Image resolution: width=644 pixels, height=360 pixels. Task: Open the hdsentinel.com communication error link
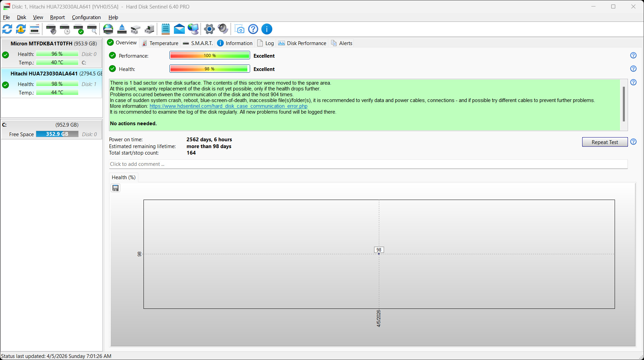[229, 106]
